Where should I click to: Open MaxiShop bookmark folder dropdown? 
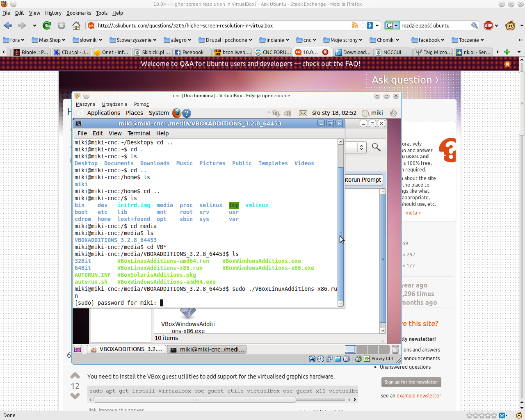point(48,40)
